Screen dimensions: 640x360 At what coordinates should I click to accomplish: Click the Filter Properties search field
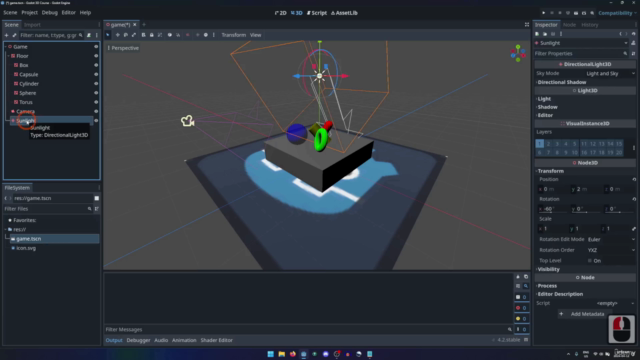582,54
